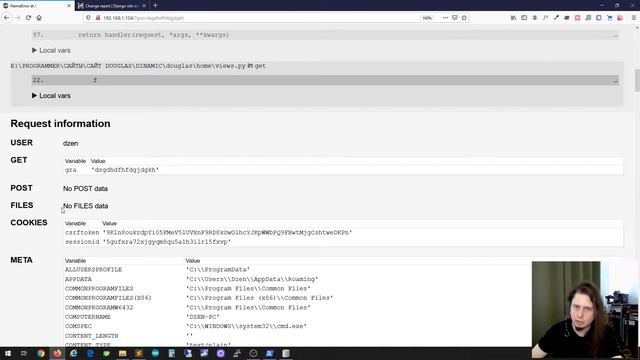This screenshot has width=640, height=360.
Task: Open the Firefox library icon
Action: (513, 18)
